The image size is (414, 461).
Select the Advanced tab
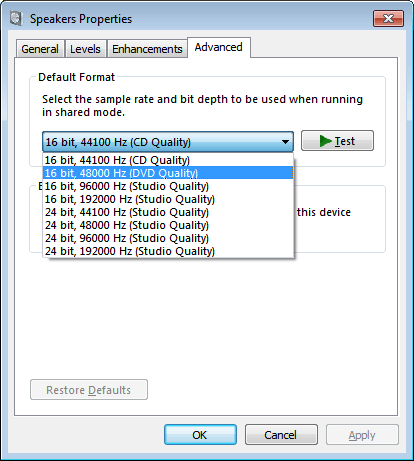pyautogui.click(x=219, y=47)
